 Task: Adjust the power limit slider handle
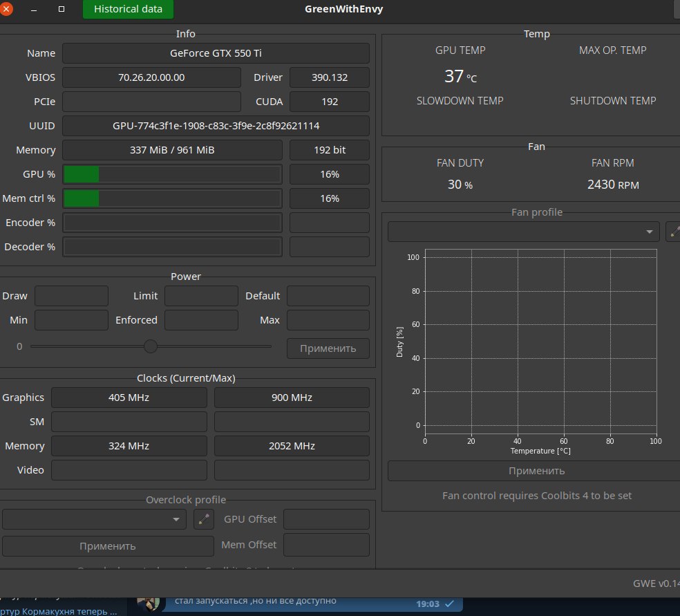(x=151, y=346)
